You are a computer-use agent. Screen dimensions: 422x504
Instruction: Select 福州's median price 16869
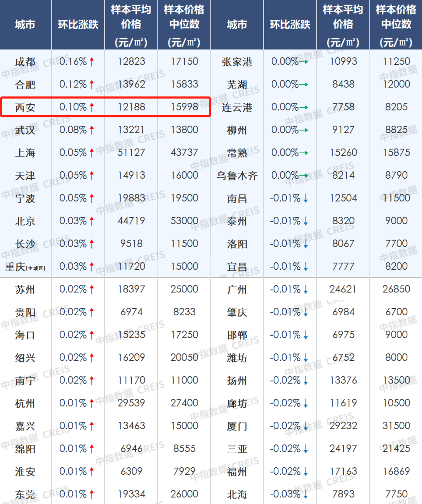pos(397,471)
